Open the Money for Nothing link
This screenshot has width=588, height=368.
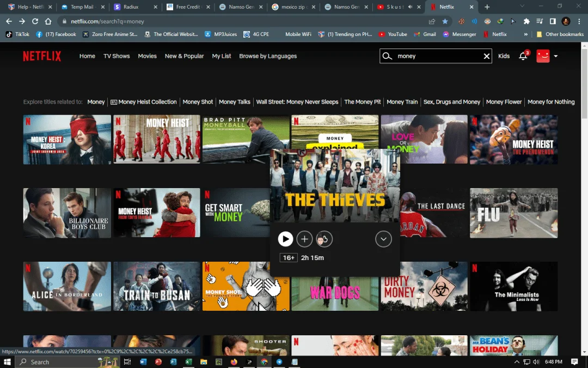(551, 102)
